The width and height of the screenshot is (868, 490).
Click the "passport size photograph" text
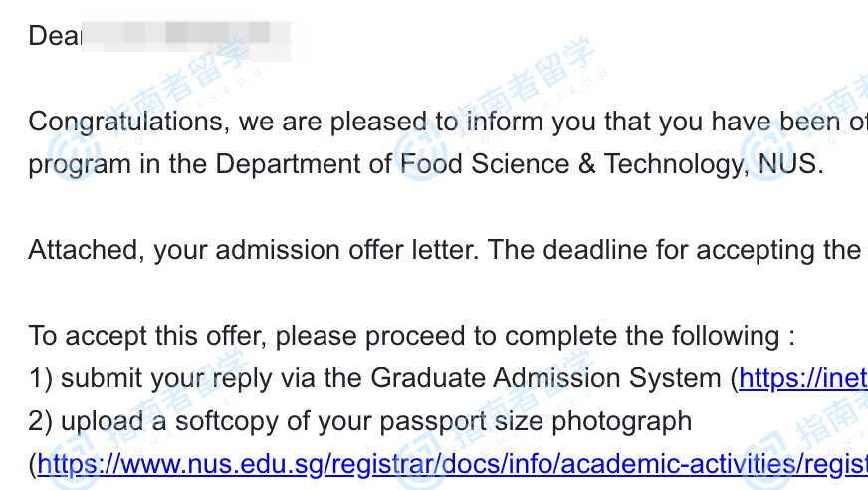536,422
